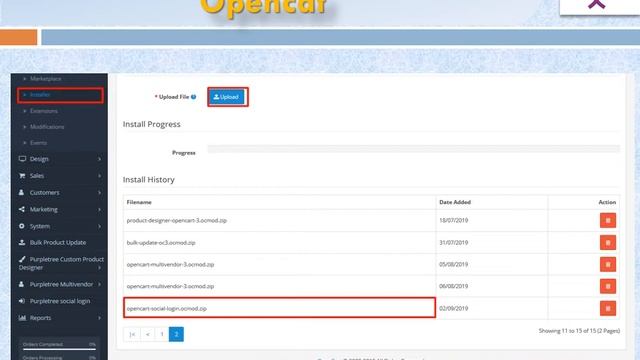Open page 1 of install history

click(x=162, y=334)
